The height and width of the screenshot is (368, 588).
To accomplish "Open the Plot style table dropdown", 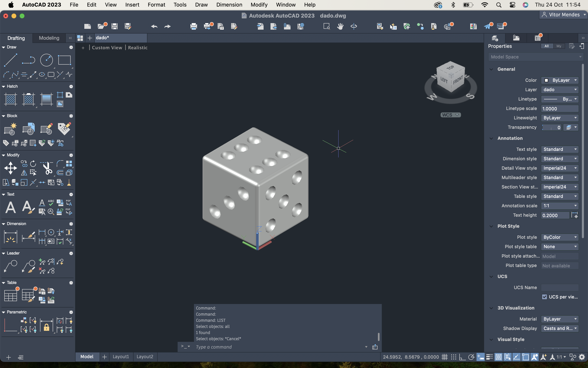I will coord(560,247).
